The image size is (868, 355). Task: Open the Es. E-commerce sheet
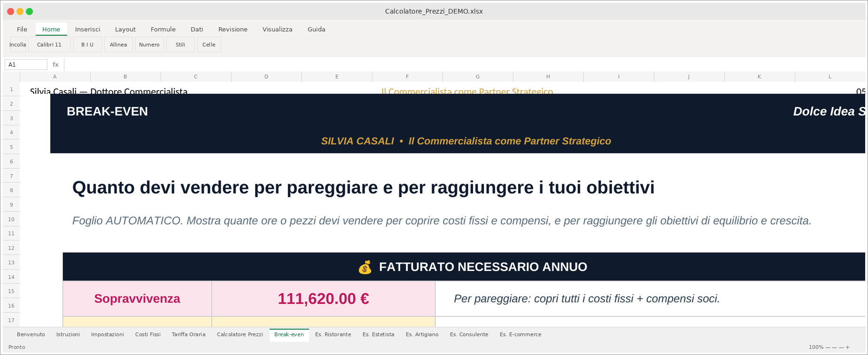pyautogui.click(x=520, y=334)
